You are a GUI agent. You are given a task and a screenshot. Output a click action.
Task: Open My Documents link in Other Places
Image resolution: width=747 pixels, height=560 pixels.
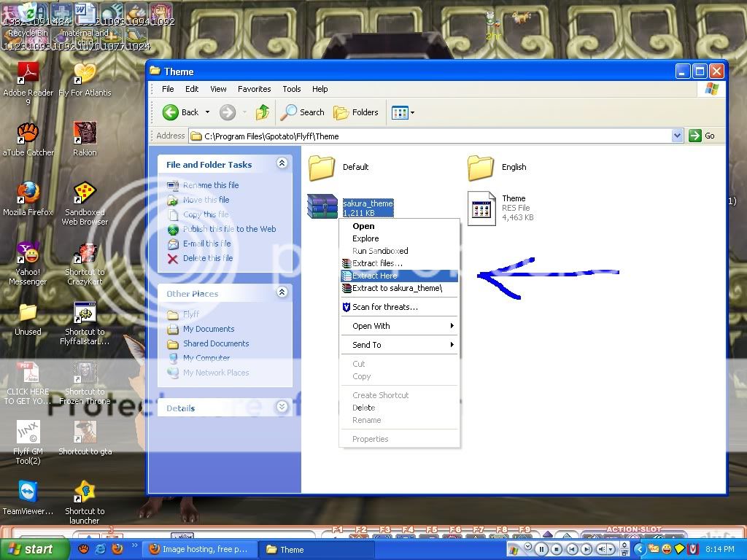(x=209, y=329)
